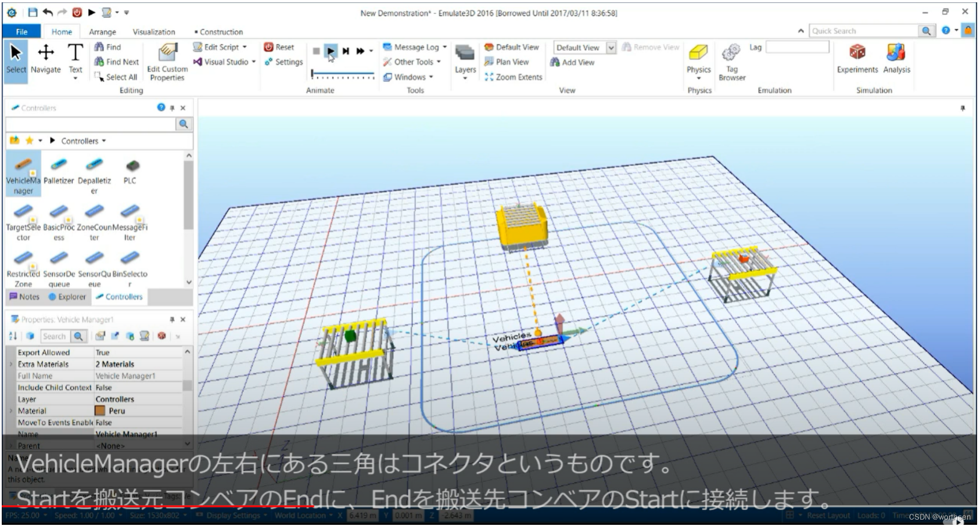The image size is (980, 526).
Task: Step the animation one frame
Action: (346, 51)
